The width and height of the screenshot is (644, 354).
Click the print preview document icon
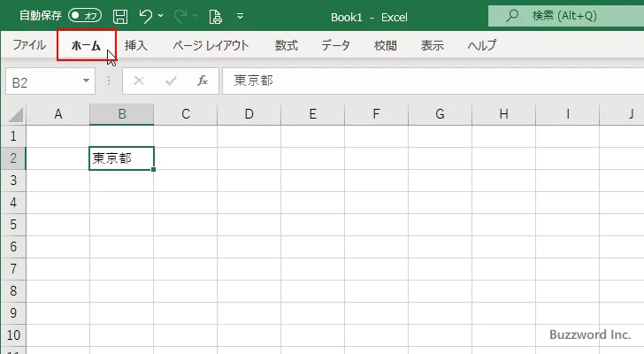pyautogui.click(x=215, y=17)
